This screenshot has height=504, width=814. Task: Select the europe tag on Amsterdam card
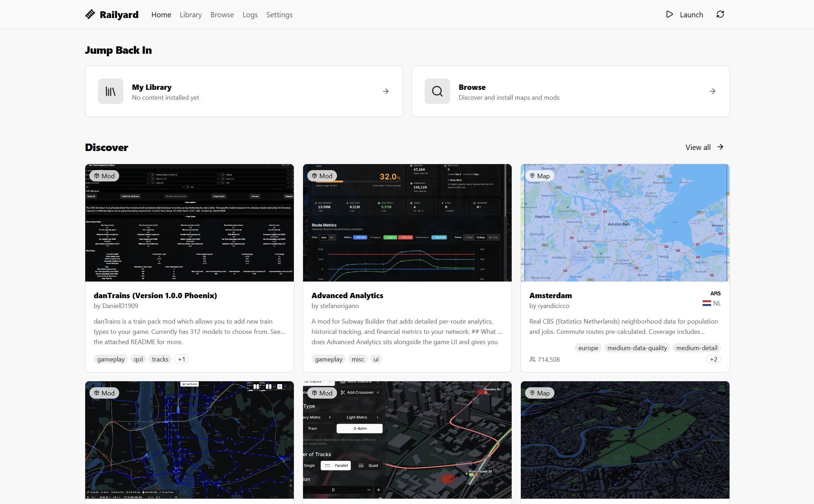coord(588,348)
